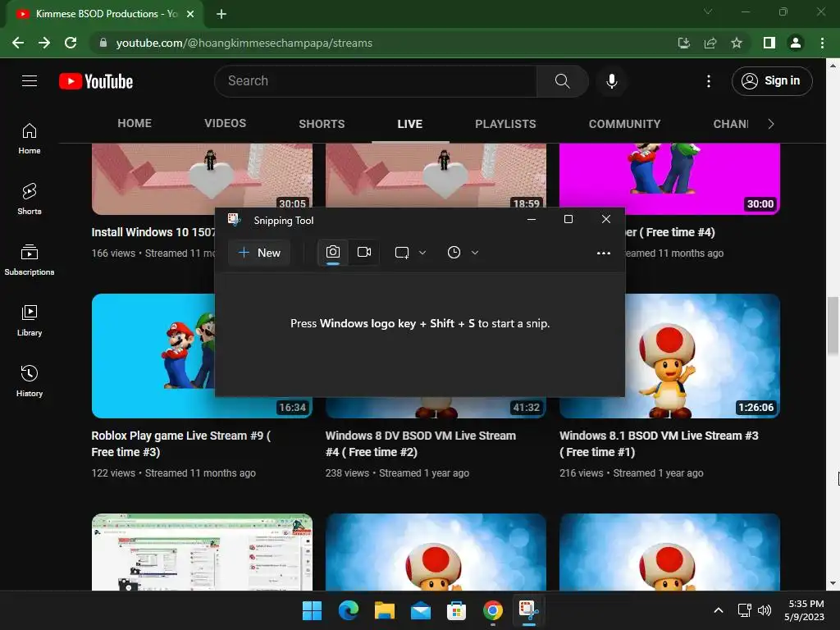The image size is (840, 630).
Task: Focus the YouTube search field
Action: click(376, 81)
